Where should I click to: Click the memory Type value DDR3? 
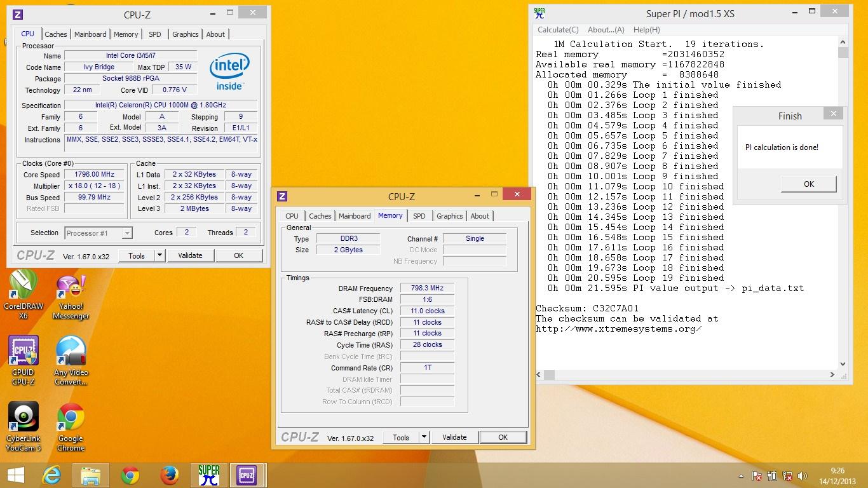(349, 238)
